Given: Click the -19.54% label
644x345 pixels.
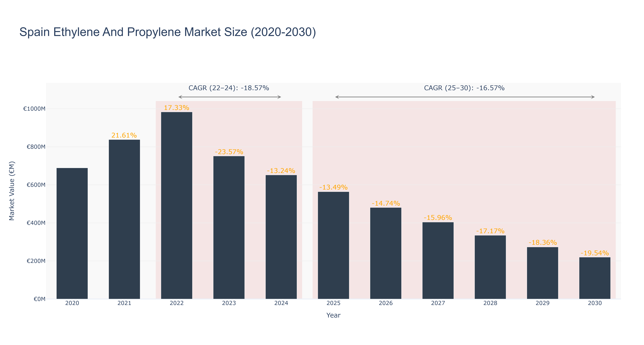Looking at the screenshot, I should [x=595, y=253].
